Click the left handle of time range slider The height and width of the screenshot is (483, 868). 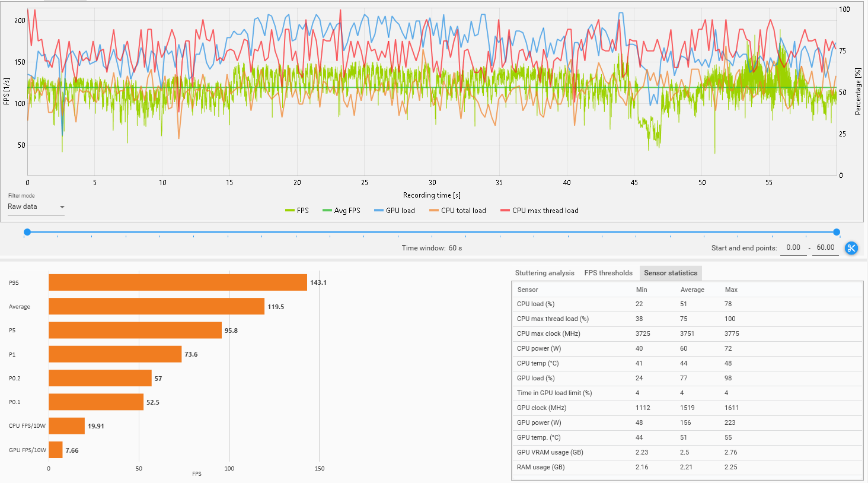(27, 232)
